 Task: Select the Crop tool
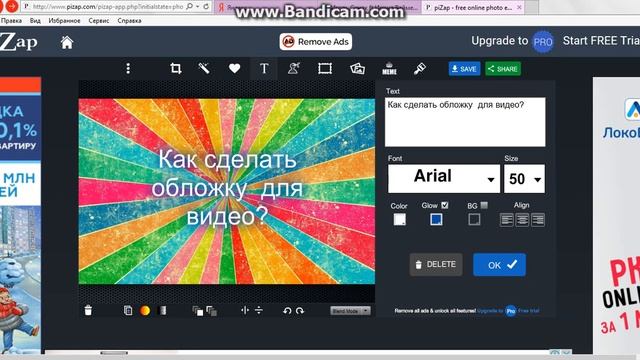click(176, 69)
